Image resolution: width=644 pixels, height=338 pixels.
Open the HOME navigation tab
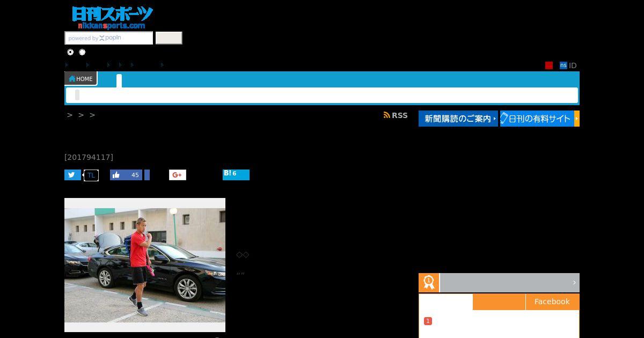pos(80,79)
